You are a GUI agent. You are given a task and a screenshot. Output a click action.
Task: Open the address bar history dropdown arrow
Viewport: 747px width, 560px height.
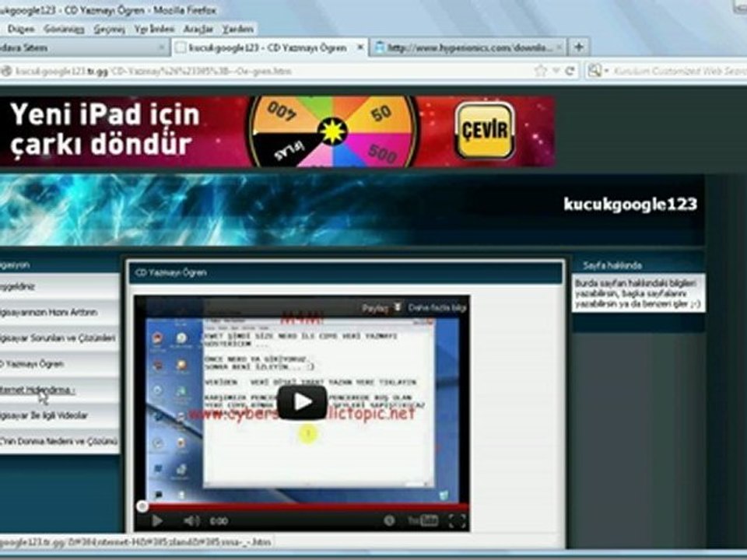[x=556, y=71]
